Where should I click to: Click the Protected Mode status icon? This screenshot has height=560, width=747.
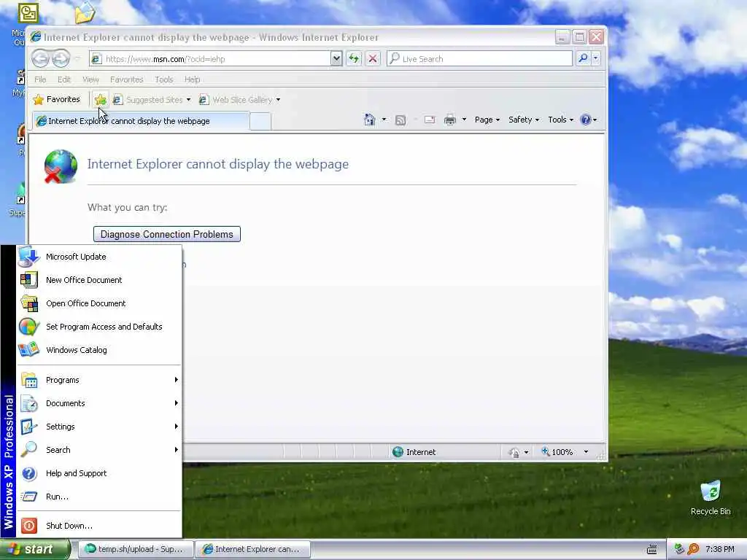tap(514, 452)
